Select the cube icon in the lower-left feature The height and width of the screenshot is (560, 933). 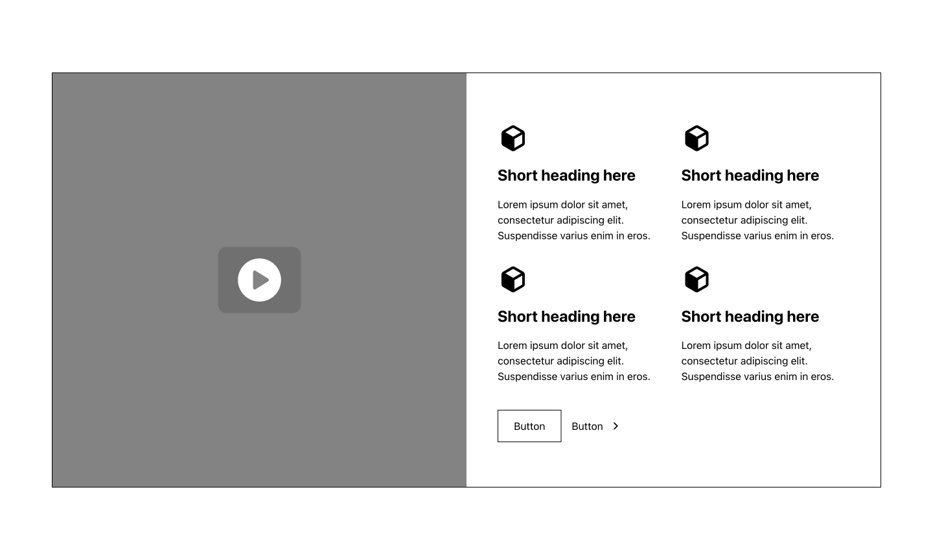(x=513, y=280)
